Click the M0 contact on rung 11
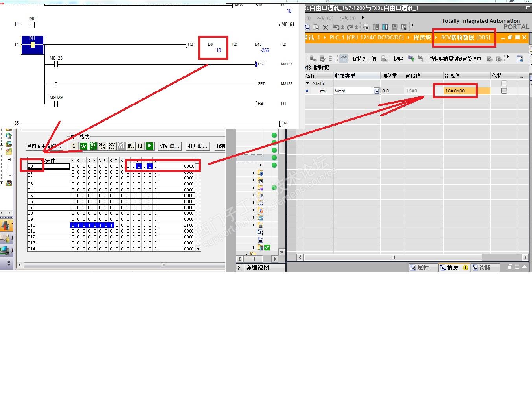 (32, 25)
